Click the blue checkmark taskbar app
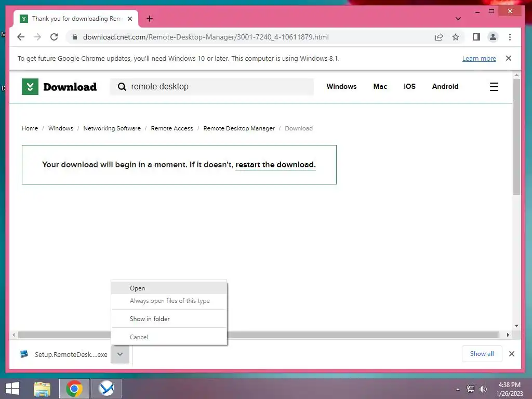Viewport: 532px width, 399px height. coord(107,389)
